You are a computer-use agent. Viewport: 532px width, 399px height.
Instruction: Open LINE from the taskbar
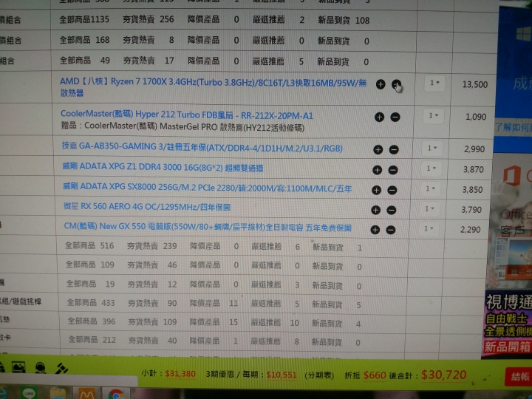pyautogui.click(x=29, y=394)
